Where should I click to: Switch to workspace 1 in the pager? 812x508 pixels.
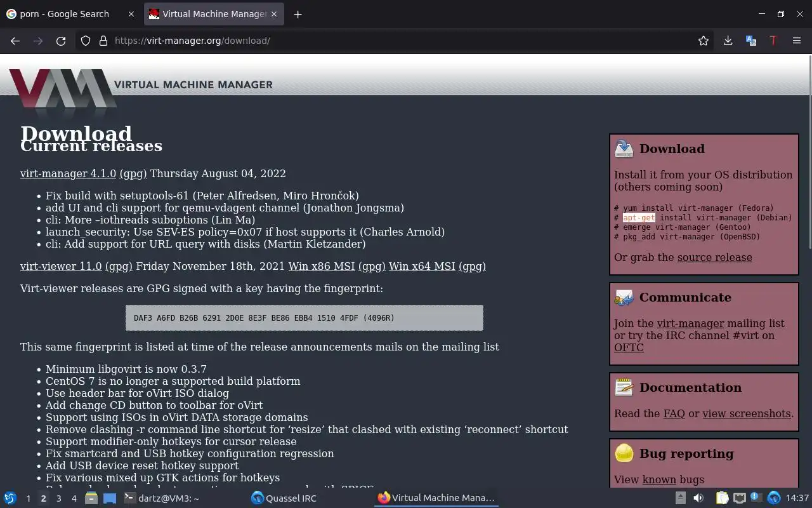coord(28,498)
